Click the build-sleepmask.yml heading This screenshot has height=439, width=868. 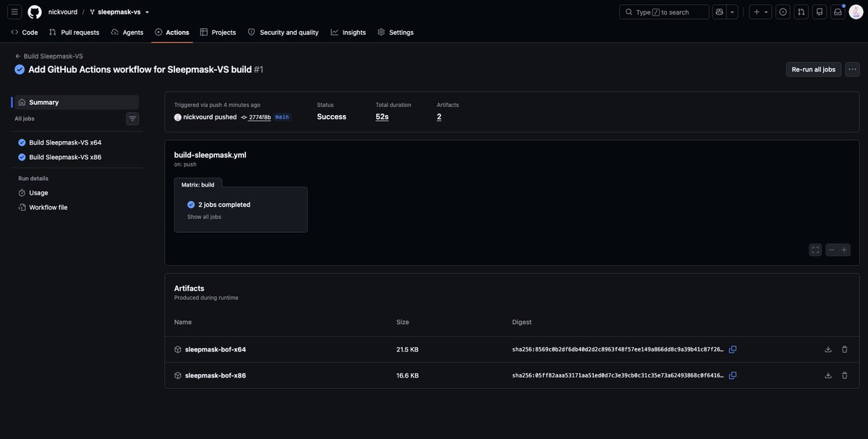(210, 155)
